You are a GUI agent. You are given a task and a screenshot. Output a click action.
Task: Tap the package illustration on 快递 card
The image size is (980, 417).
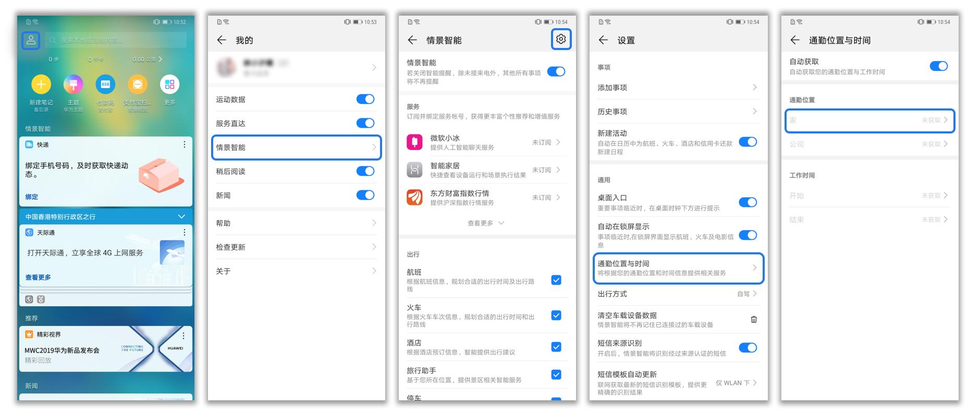161,175
